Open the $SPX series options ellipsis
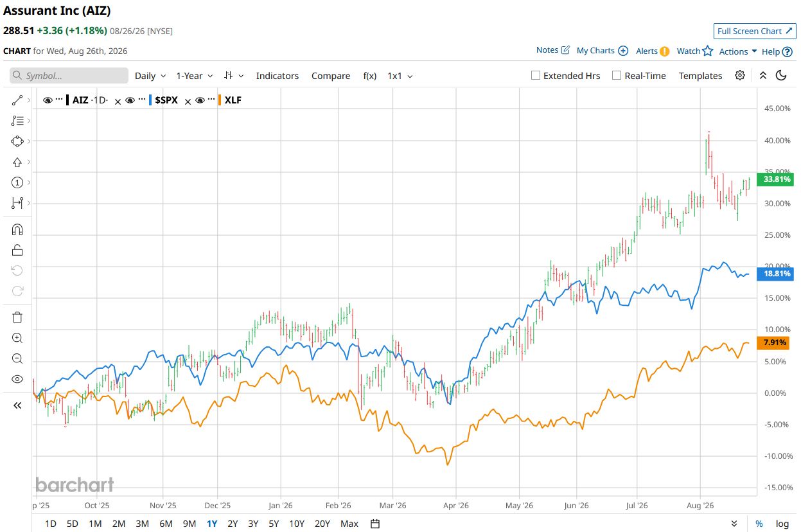This screenshot has width=801, height=532. (x=142, y=100)
